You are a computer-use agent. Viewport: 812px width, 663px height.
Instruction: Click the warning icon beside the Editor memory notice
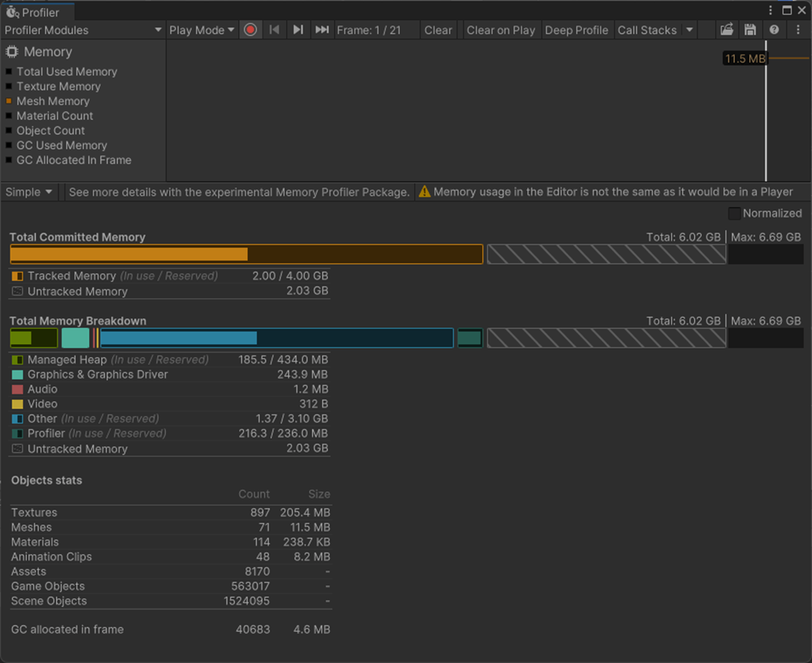424,192
